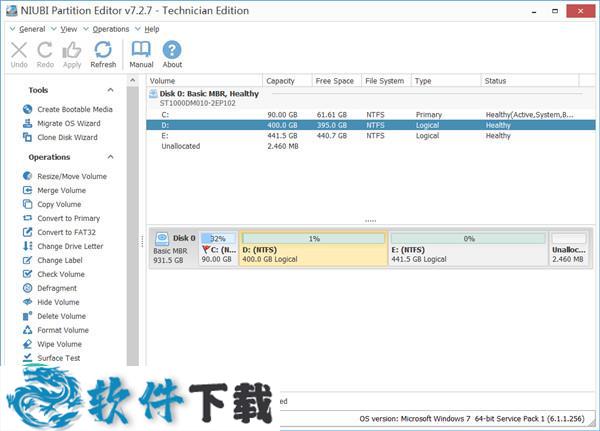Screen dimensions: 600x431
Task: Click the Defragment label
Action: (57, 288)
